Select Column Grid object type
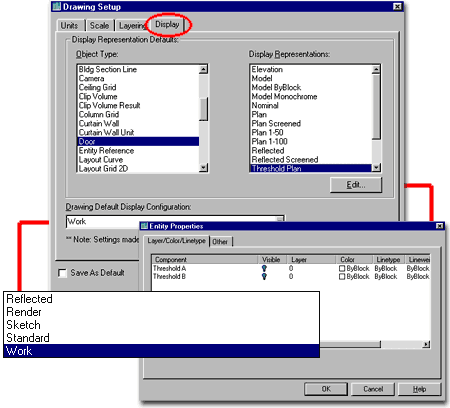This screenshot has width=450, height=408. tap(138, 114)
